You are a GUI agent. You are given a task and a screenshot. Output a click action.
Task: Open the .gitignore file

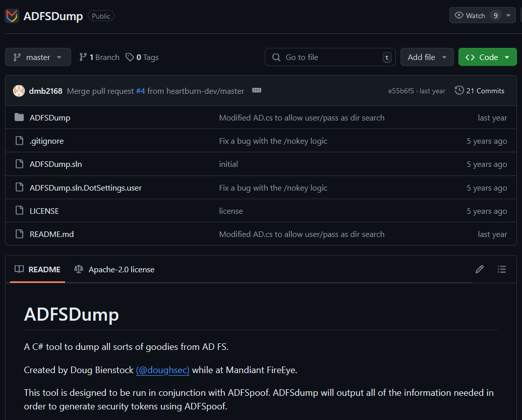pyautogui.click(x=46, y=141)
